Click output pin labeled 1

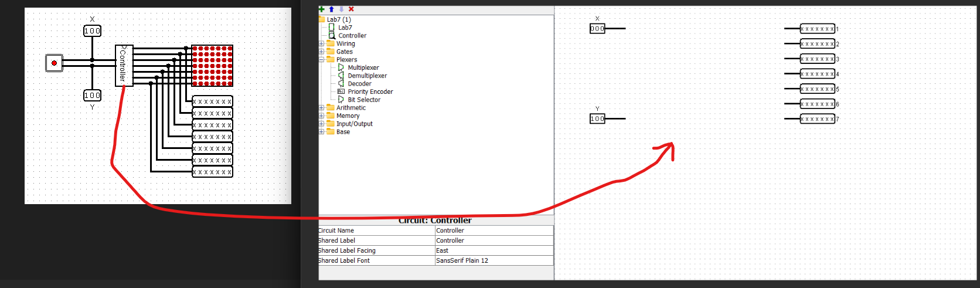[818, 29]
